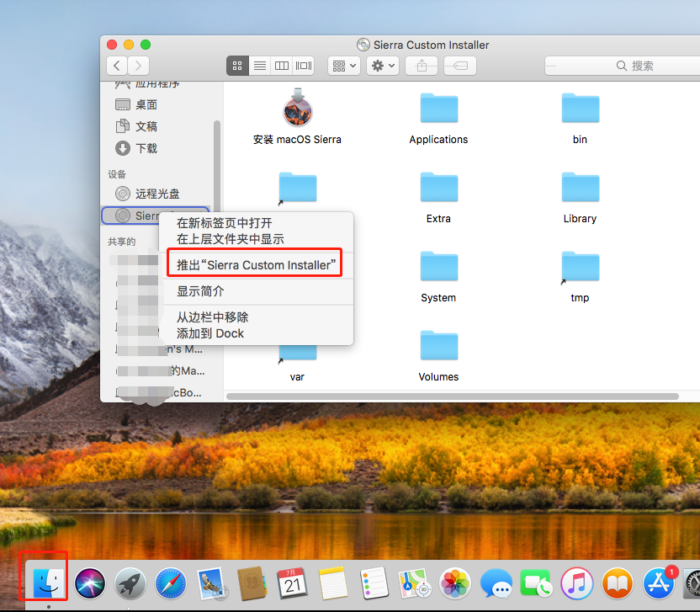Launch Siri from the Dock
Screen dimensions: 700x612
click(90, 583)
